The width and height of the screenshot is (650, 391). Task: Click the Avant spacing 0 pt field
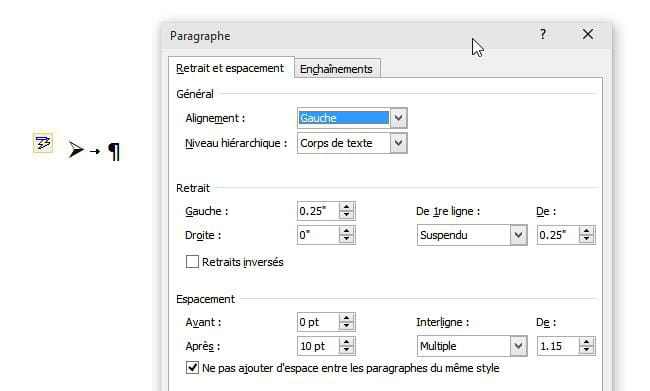pos(318,322)
